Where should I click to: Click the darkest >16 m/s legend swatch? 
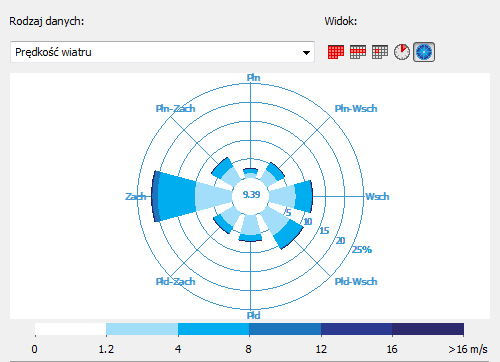point(428,329)
